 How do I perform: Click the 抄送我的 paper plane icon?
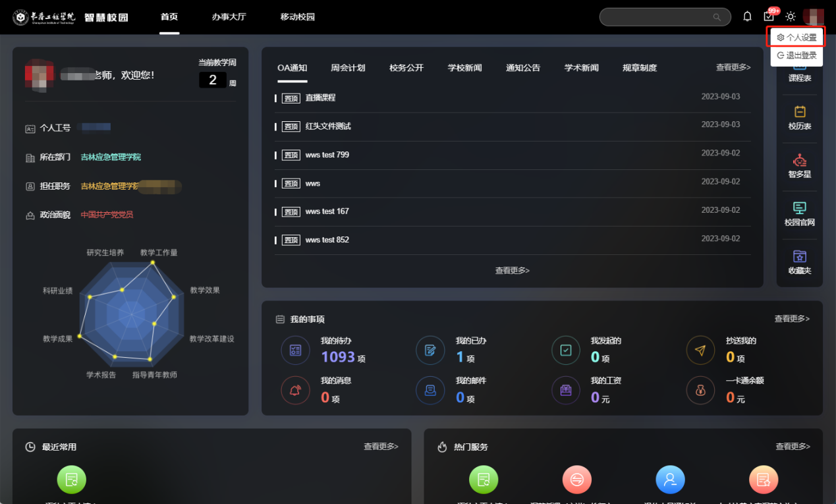(700, 350)
